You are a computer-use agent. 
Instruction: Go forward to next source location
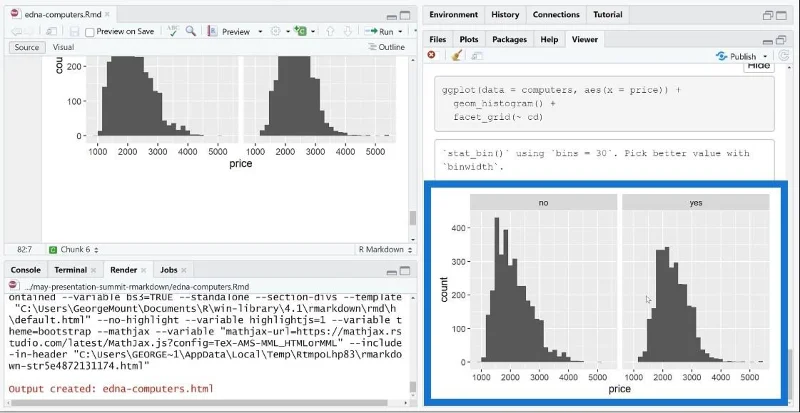[x=30, y=32]
